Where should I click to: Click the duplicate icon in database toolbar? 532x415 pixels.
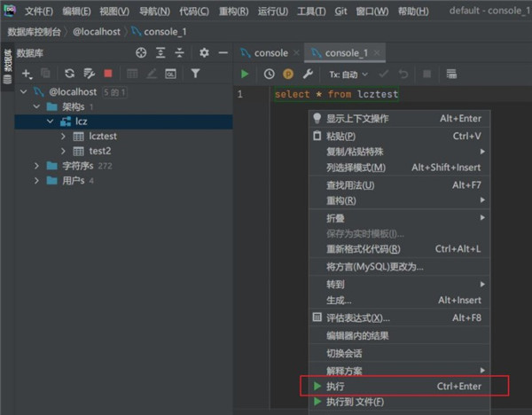(x=45, y=74)
